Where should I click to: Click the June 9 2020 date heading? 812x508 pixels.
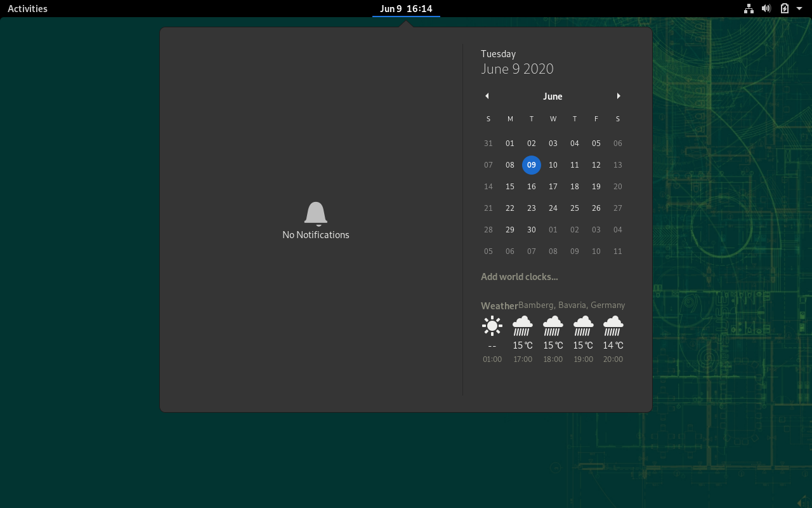[517, 69]
